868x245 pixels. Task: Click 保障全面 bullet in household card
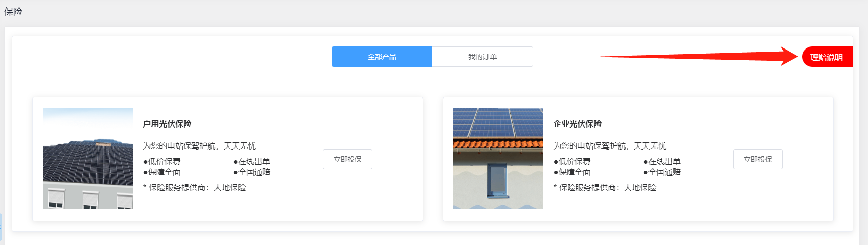point(162,172)
